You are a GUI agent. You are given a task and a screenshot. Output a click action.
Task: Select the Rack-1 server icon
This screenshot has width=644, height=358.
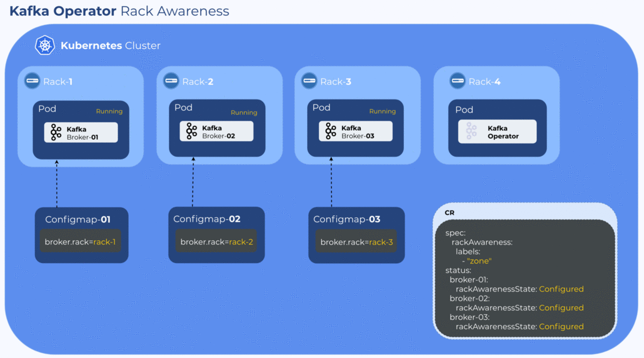point(31,81)
